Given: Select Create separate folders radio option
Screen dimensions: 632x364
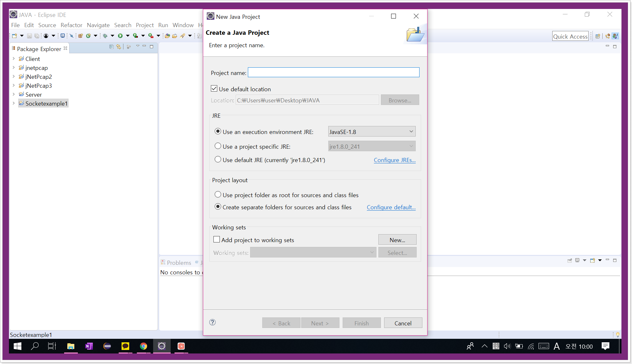Looking at the screenshot, I should [218, 207].
